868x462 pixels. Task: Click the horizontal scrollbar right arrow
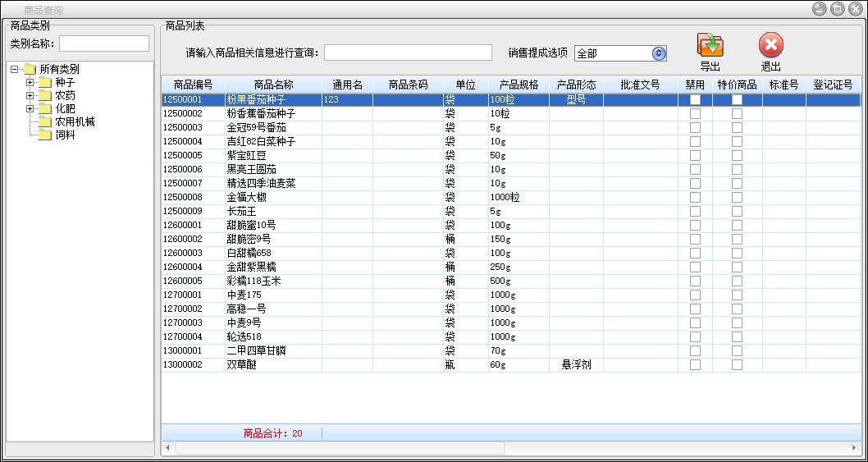[857, 448]
